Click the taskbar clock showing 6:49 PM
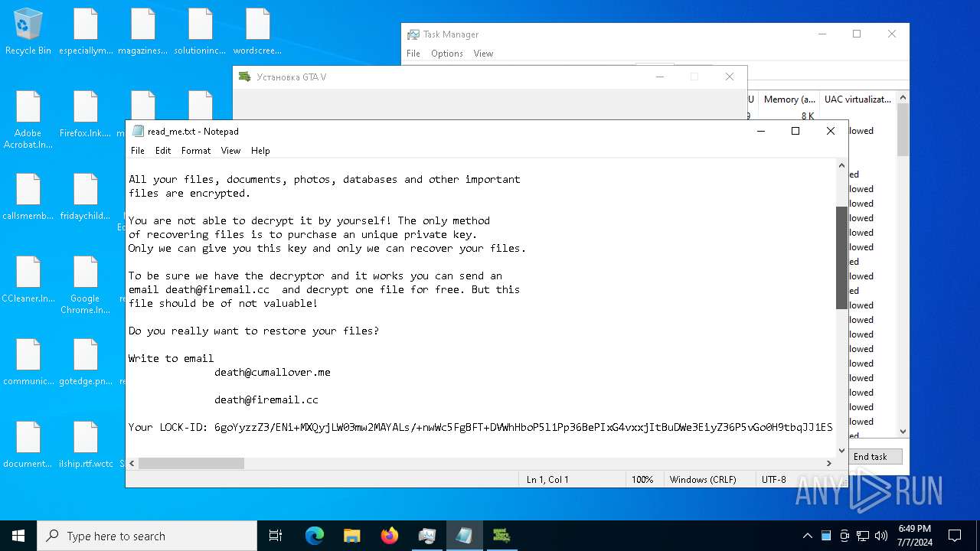Screen dimensions: 980x551 (914, 536)
